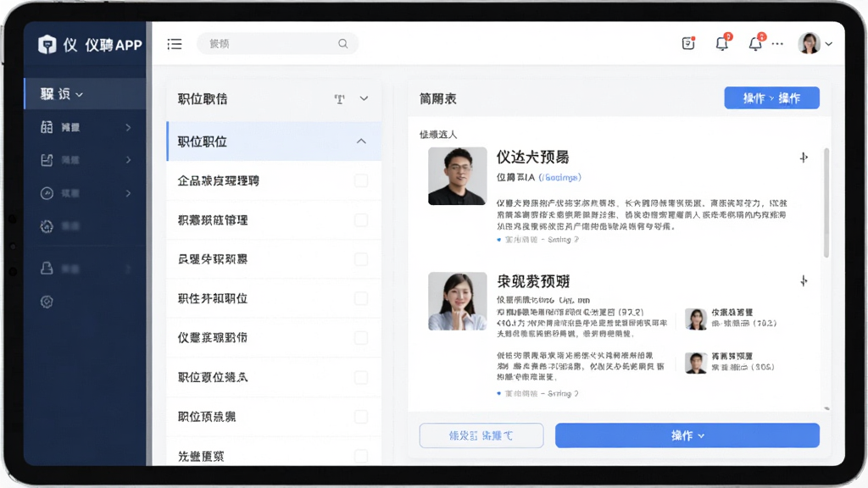868x488 pixels.
Task: Open the first candidate's name 仪达大预易
Action: point(532,157)
